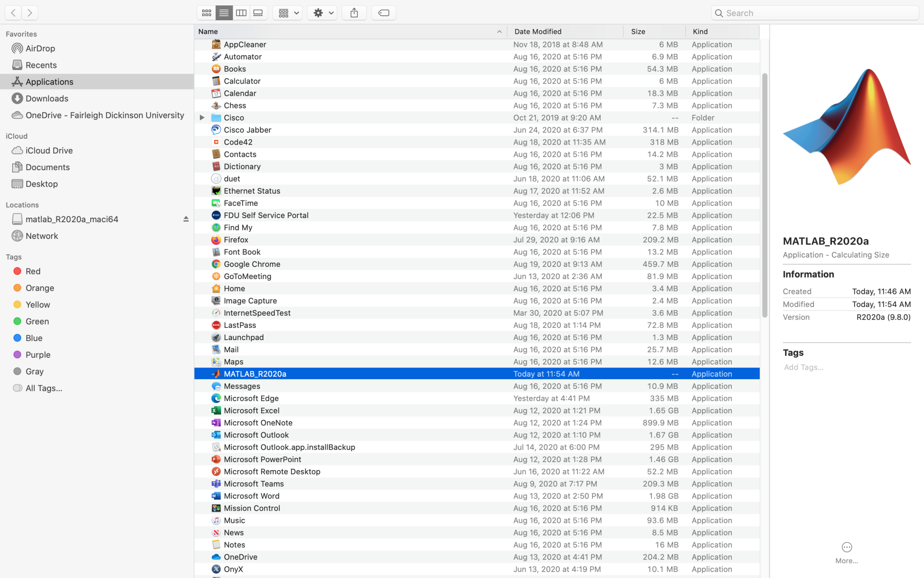Select the LastPass app icon
Viewport: 924px width, 578px height.
(x=216, y=325)
